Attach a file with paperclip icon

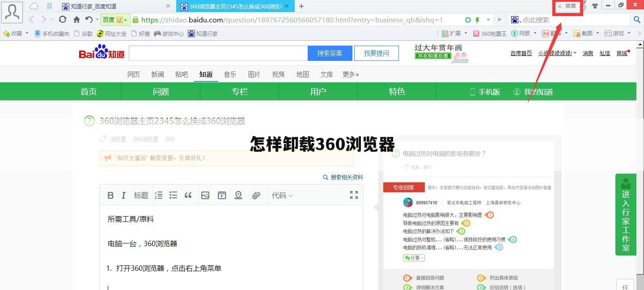[256, 195]
